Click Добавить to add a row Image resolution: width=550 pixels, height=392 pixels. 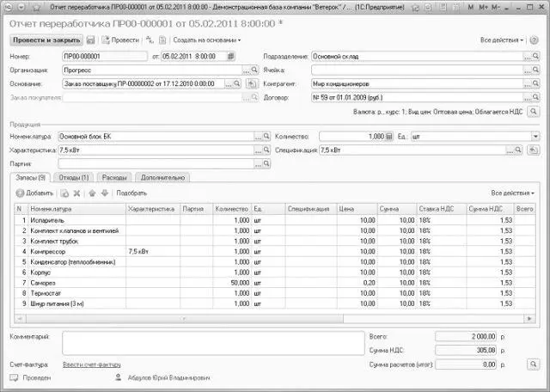[x=34, y=193]
